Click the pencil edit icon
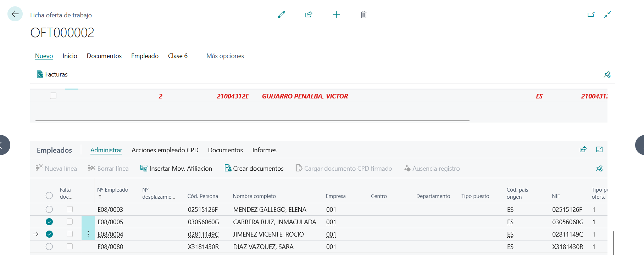The height and width of the screenshot is (255, 644). (282, 15)
